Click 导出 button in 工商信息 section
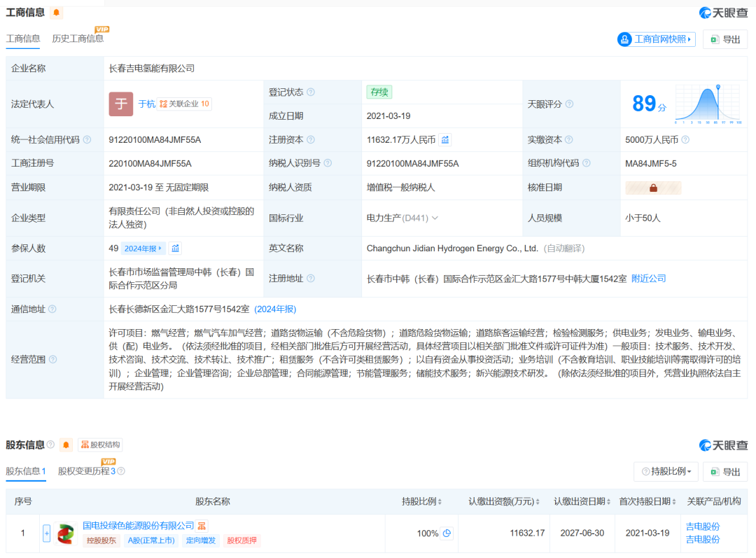Viewport: 756px width, 558px height. click(x=726, y=39)
